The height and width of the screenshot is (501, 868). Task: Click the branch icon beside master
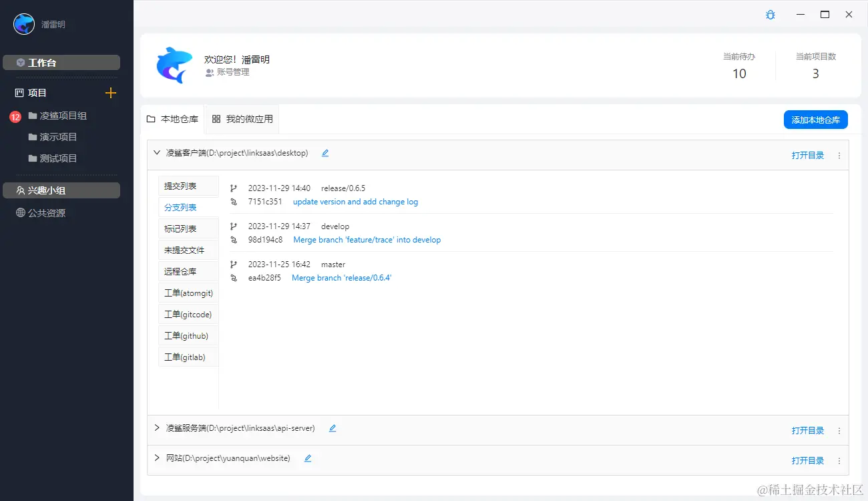(234, 265)
